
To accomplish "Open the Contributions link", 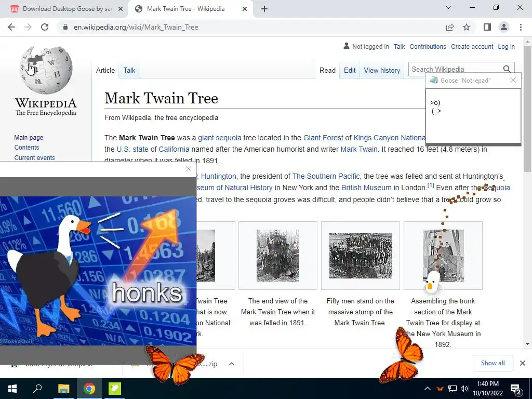I will [x=428, y=46].
